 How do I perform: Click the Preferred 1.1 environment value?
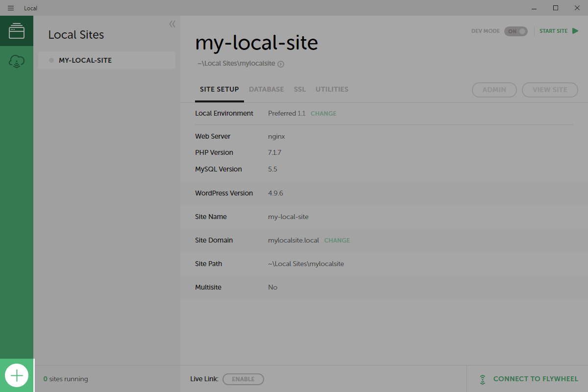[287, 113]
